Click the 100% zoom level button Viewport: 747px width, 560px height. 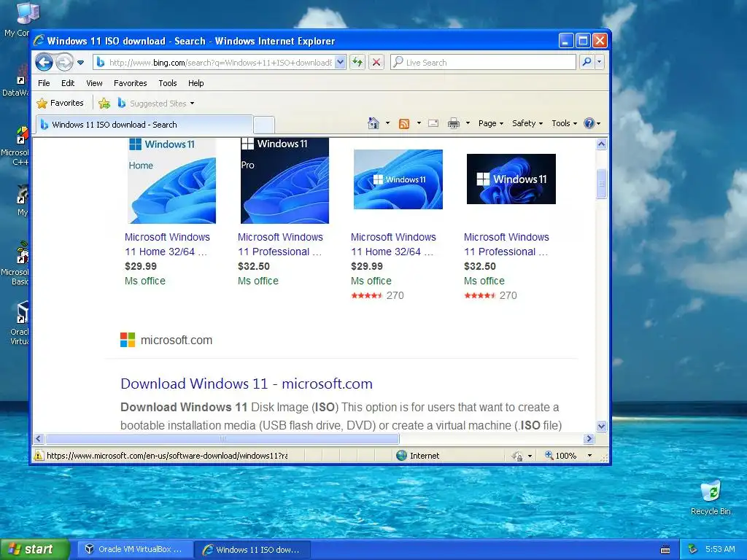point(561,456)
